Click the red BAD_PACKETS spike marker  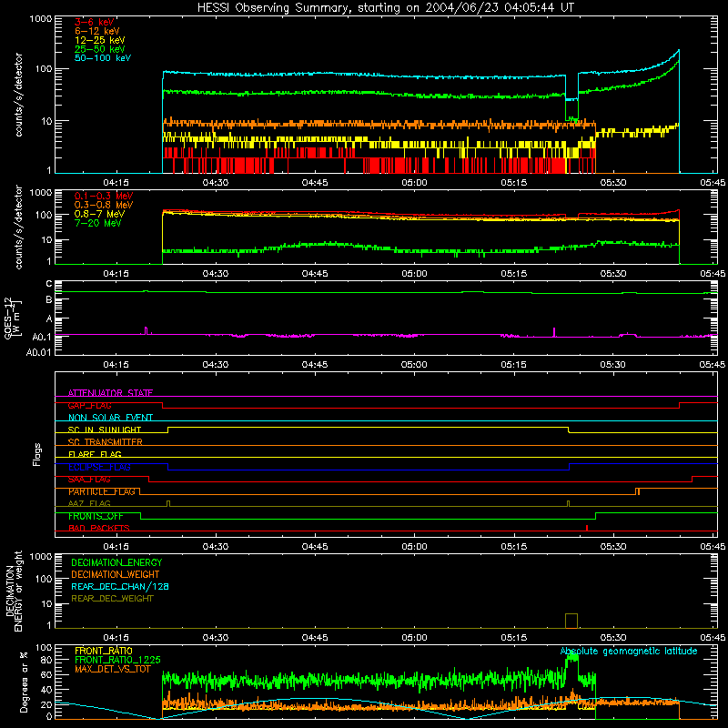coord(587,528)
